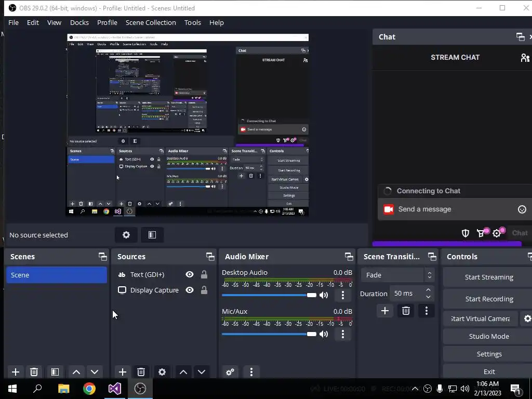This screenshot has height=399, width=532.
Task: Open chat community users icon
Action: [x=525, y=58]
